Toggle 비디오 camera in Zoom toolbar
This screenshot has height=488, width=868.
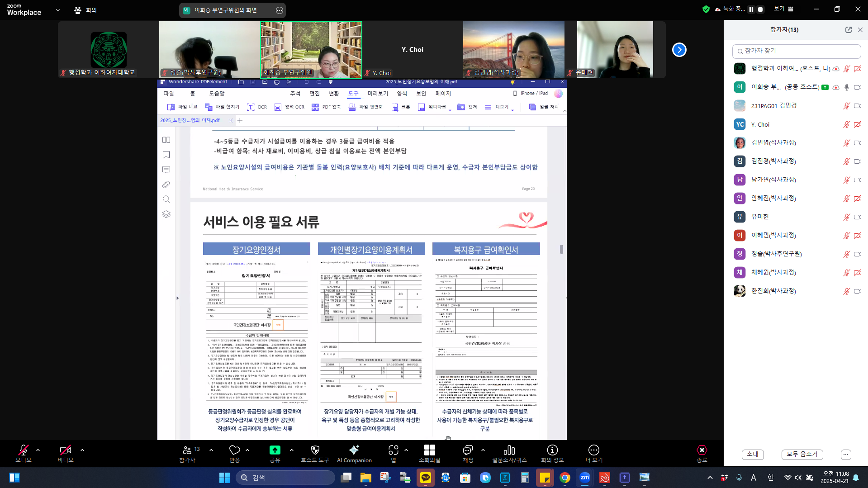point(65,454)
